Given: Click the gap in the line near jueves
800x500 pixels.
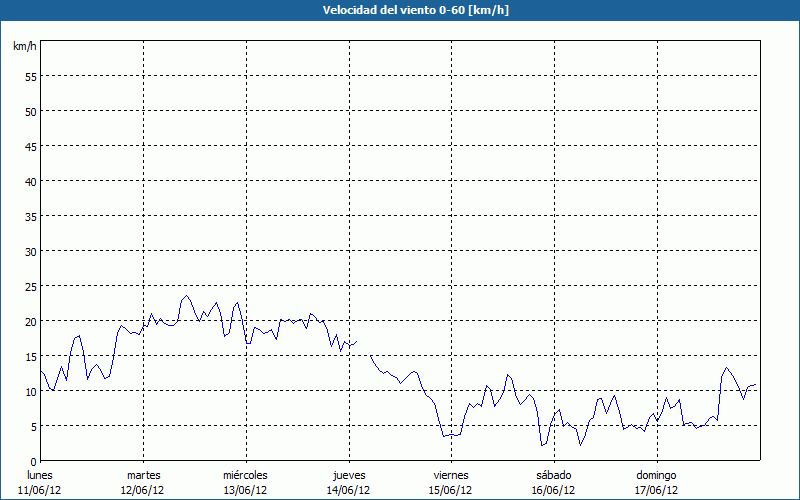Looking at the screenshot, I should tap(363, 347).
